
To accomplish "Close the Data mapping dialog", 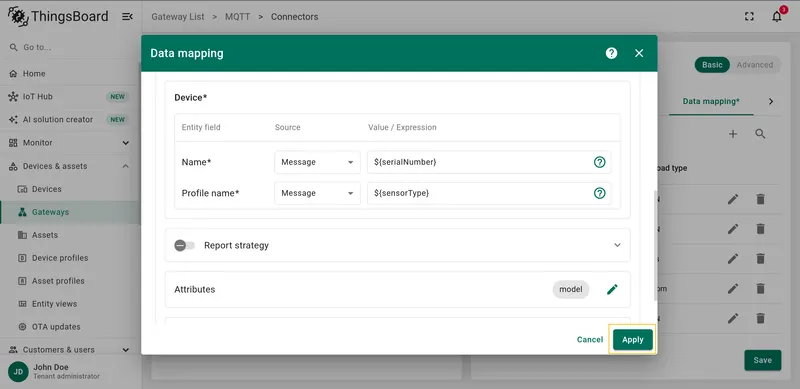I will tap(639, 53).
